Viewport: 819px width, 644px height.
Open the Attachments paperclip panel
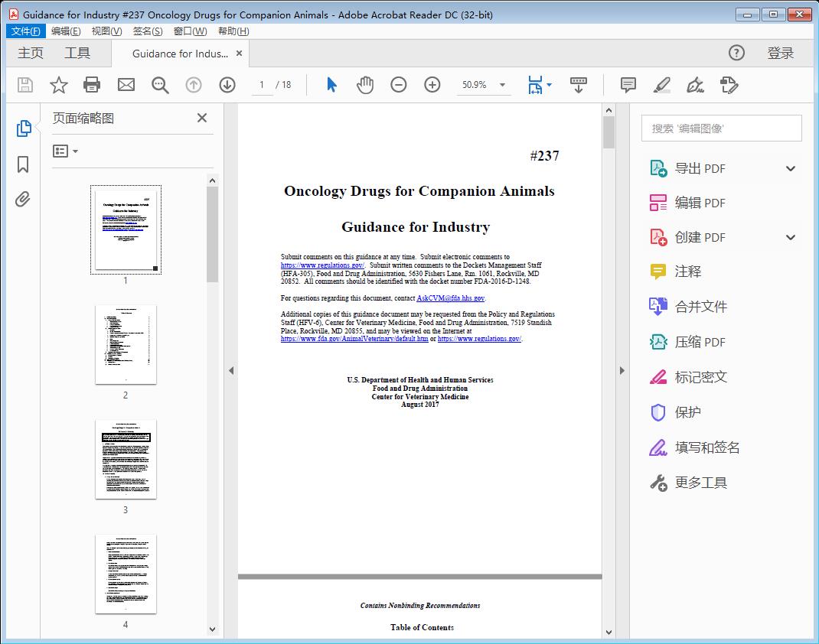(23, 200)
